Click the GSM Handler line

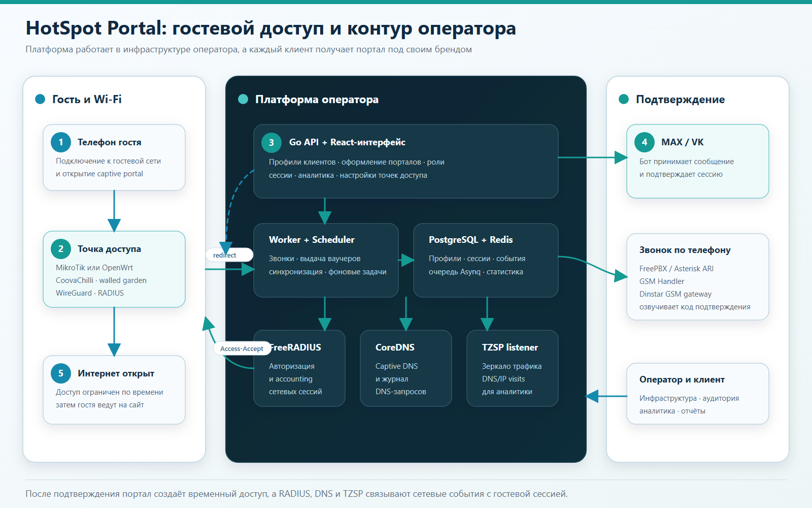(x=662, y=281)
